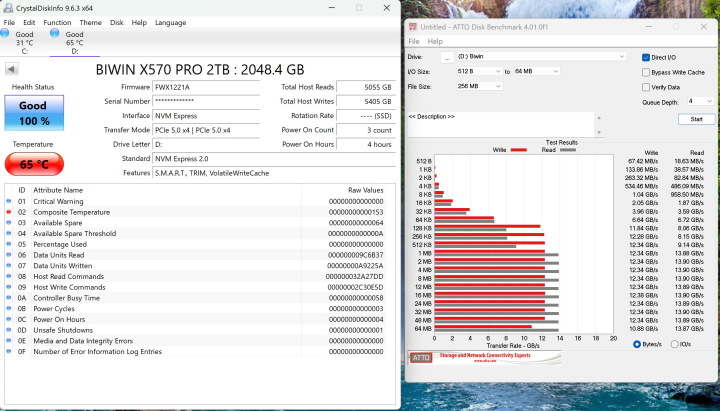Select the D: drive status icon
This screenshot has height=411, width=720.
(56, 34)
